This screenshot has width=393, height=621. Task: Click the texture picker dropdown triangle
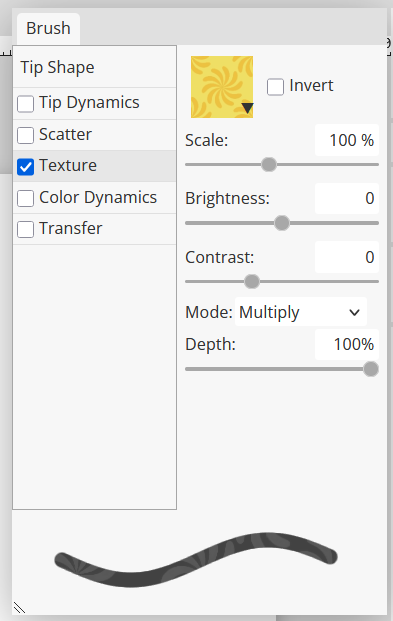247,108
